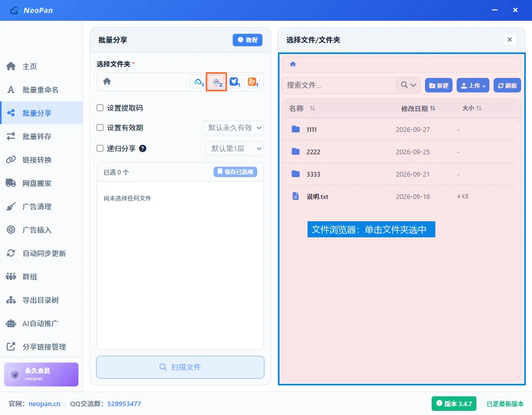Select the Baidu netdisk account icon with 2
The height and width of the screenshot is (415, 532).
[x=217, y=82]
